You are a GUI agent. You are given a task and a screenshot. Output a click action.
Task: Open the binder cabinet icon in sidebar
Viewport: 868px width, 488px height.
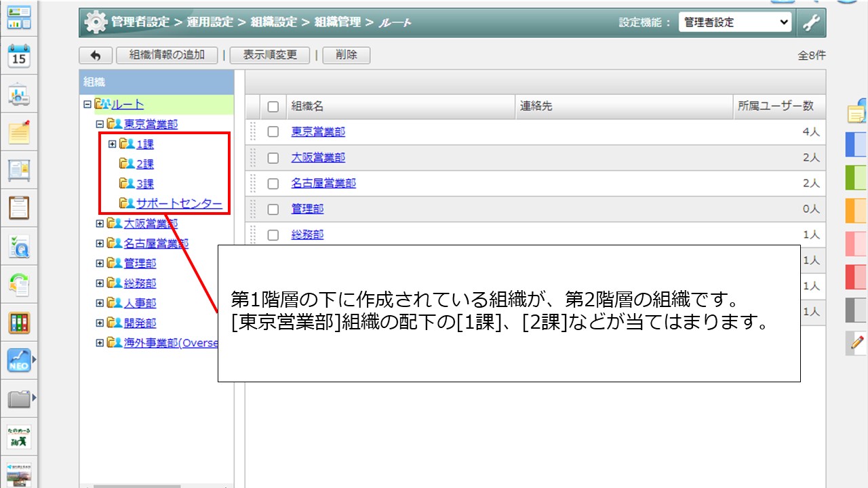click(19, 323)
